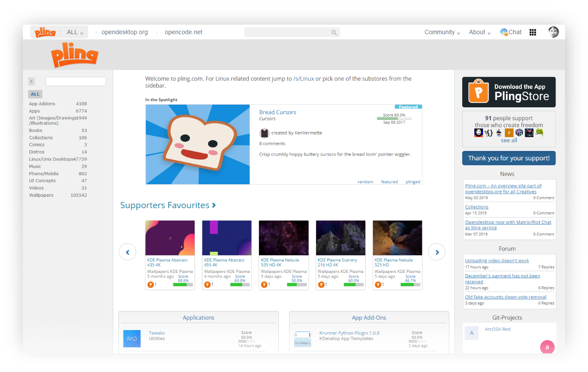Click the Krunner Python Plugin thumbnail icon
Image resolution: width=588 pixels, height=372 pixels.
(303, 339)
